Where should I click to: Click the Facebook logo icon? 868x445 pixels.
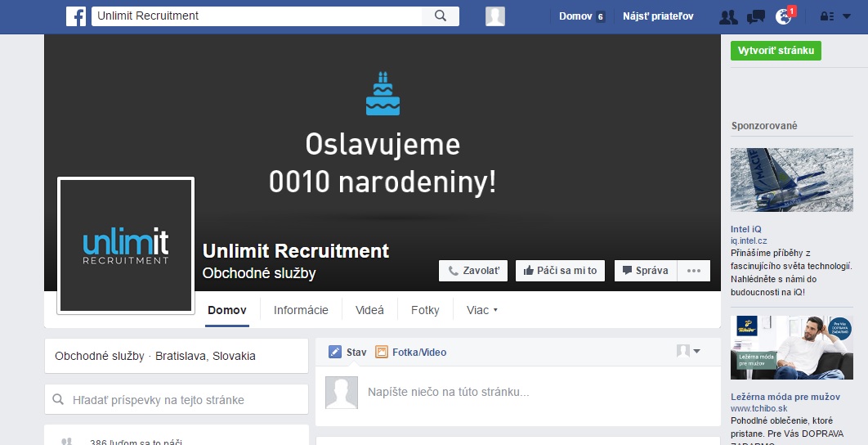pos(76,16)
